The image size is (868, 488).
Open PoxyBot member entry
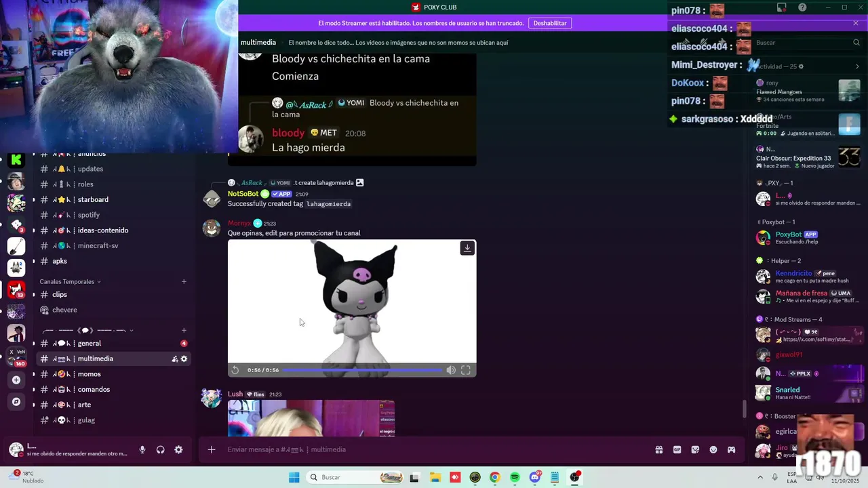(808, 237)
